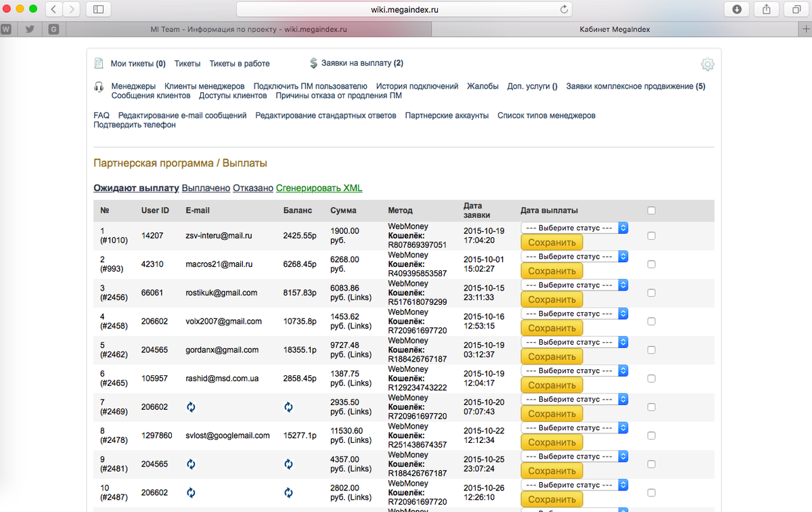Open status dropdown for row 9 (#2481)
The width and height of the screenshot is (812, 512).
point(574,456)
